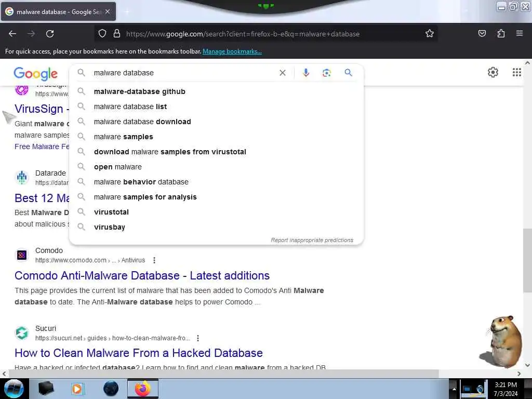Click the sucuri.net URL breadcrumb text
The image size is (532, 399).
(x=112, y=338)
